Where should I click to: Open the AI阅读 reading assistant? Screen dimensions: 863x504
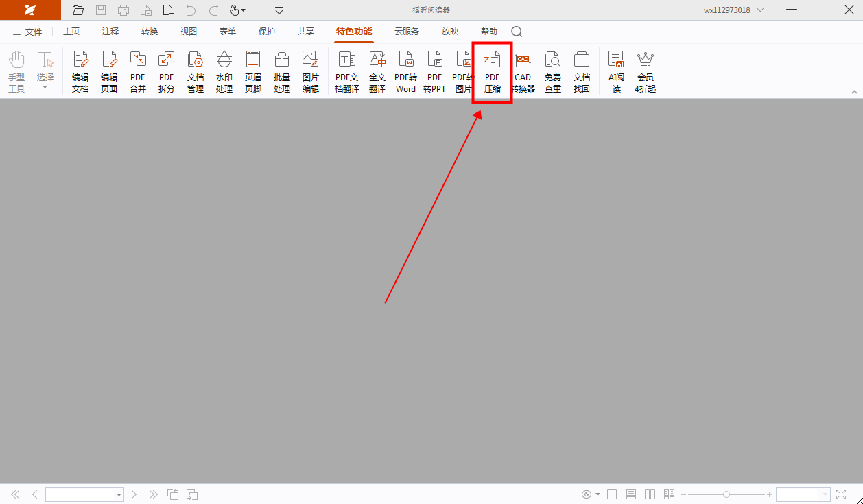coord(616,71)
